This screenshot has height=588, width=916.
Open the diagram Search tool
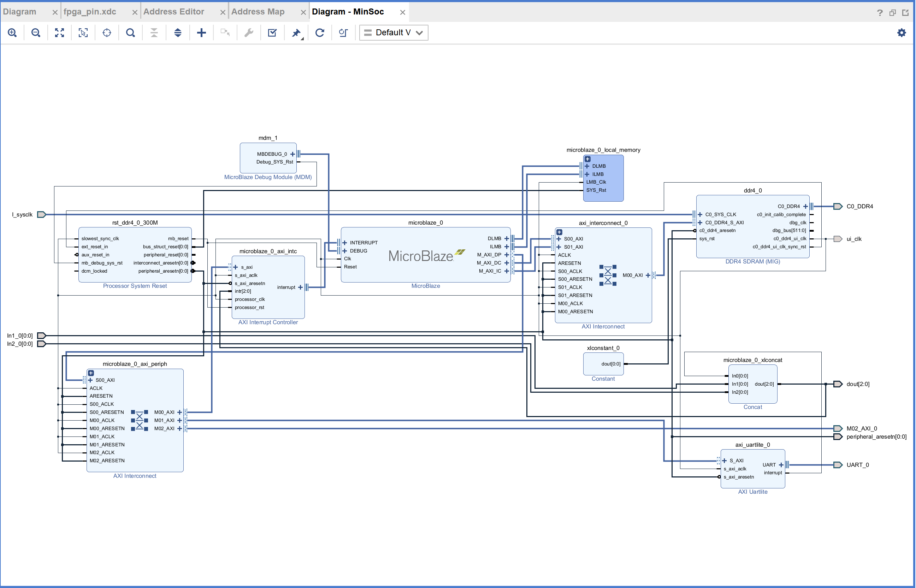131,33
